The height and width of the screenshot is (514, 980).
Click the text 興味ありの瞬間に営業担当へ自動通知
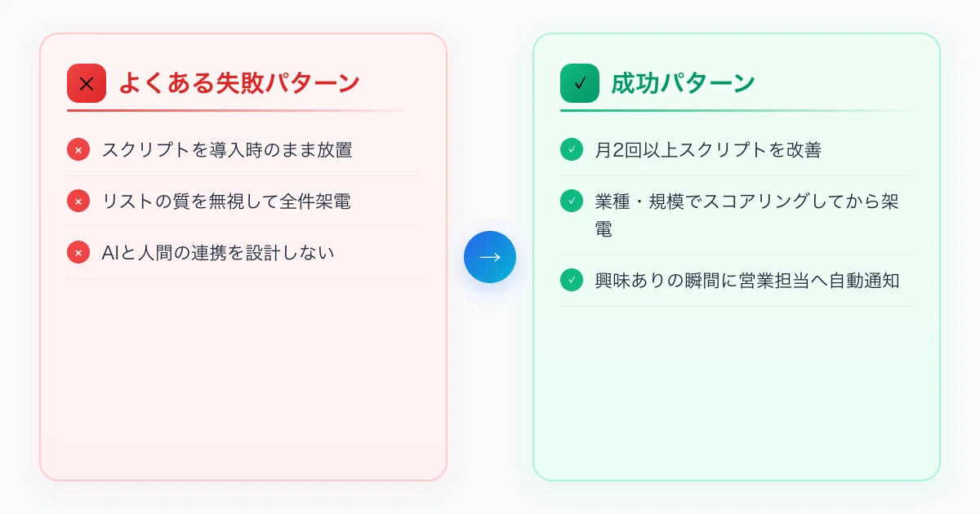coord(747,280)
